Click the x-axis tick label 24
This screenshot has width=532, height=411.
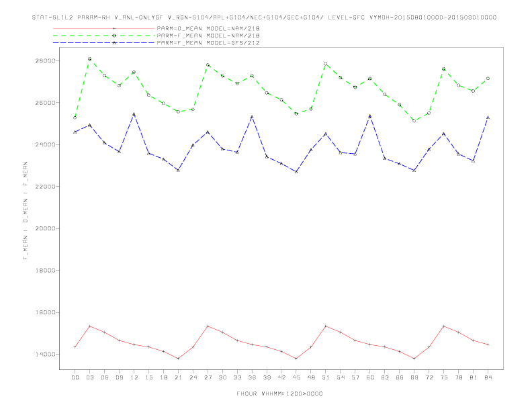pos(193,377)
